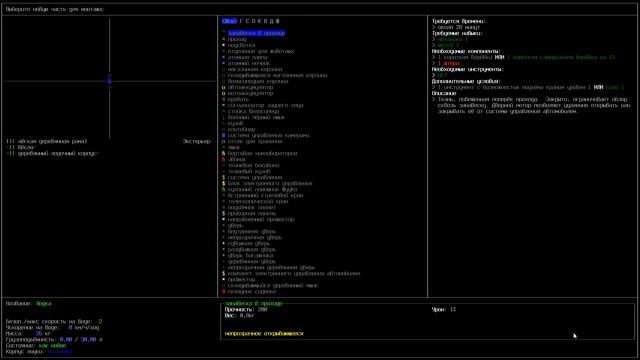The width and height of the screenshot is (640, 360).
Task: Select 'сдвижная дверь' entry
Action: [249, 243]
